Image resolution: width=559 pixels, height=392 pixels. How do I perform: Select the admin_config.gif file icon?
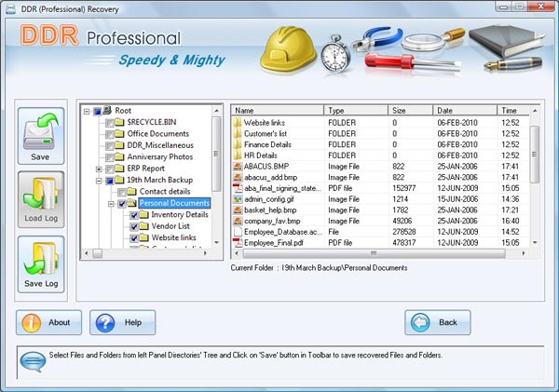tap(238, 198)
